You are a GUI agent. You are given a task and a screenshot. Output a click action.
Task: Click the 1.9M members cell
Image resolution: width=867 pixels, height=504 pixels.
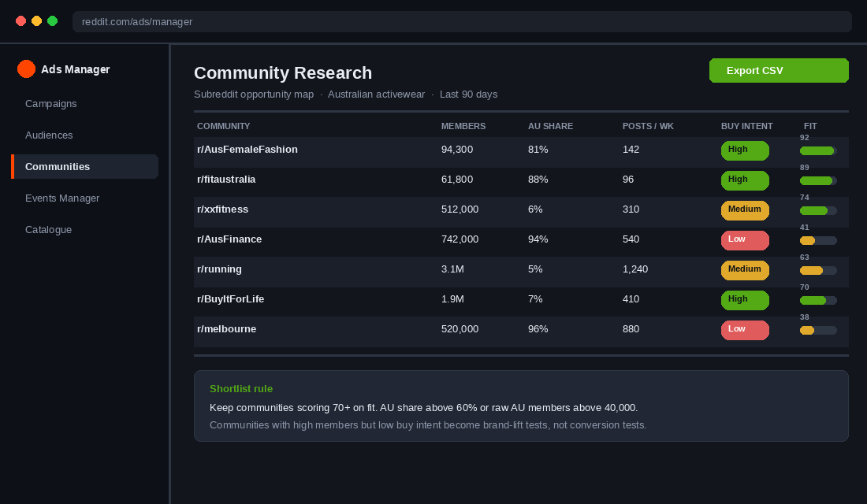coord(452,299)
